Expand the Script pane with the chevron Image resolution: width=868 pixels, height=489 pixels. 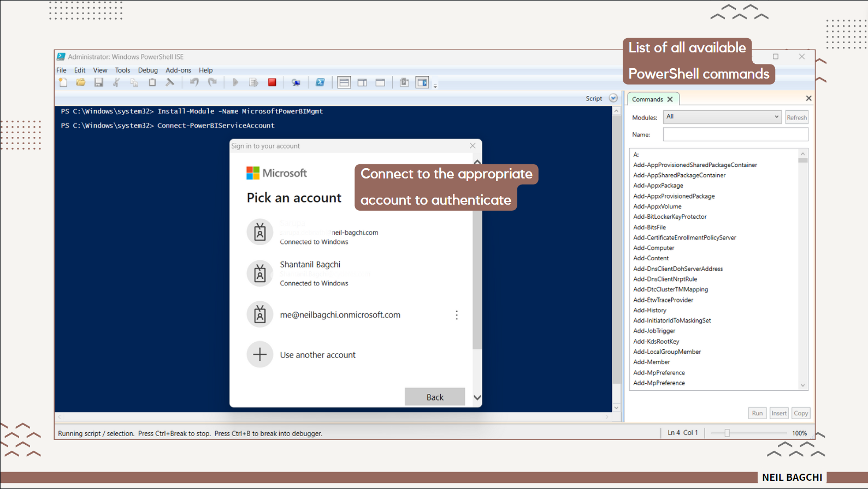(x=613, y=98)
